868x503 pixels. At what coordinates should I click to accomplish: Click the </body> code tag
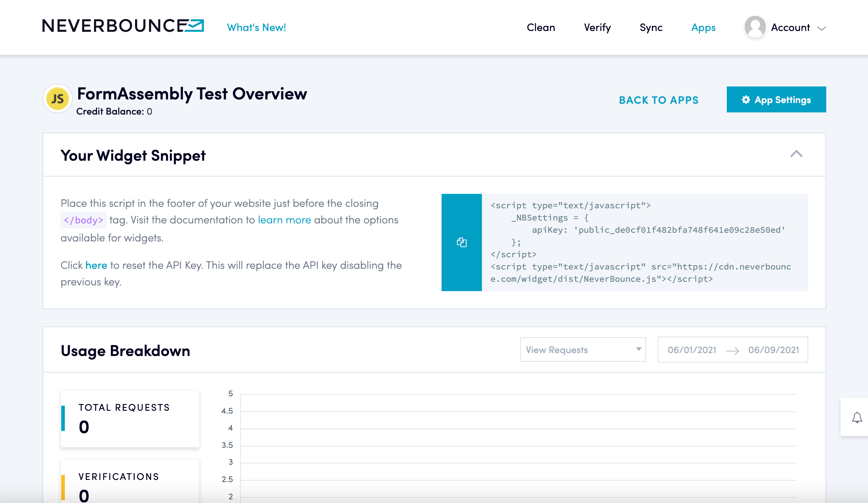pos(84,220)
